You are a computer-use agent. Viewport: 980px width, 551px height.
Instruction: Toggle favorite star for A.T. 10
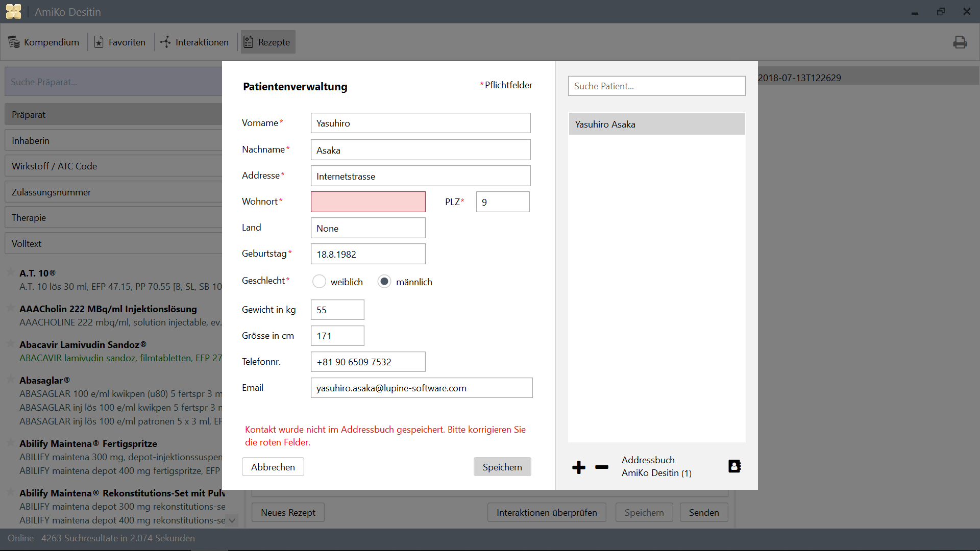click(x=10, y=273)
